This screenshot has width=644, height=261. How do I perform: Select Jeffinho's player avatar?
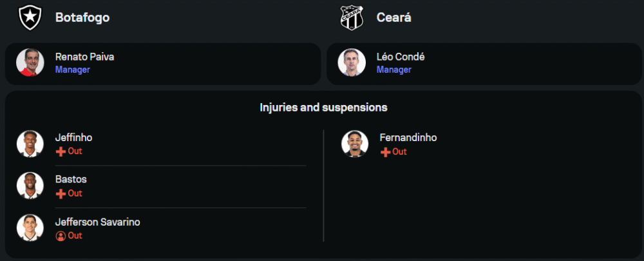[x=30, y=144]
